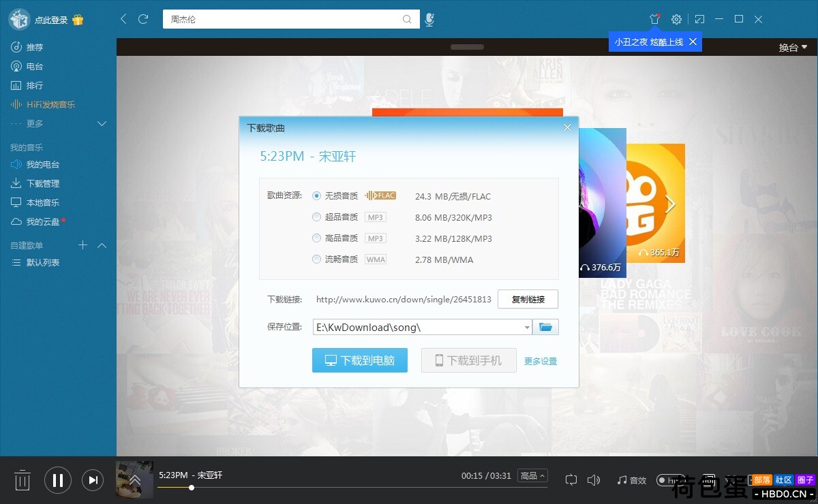Open 更多设置 link

point(541,362)
